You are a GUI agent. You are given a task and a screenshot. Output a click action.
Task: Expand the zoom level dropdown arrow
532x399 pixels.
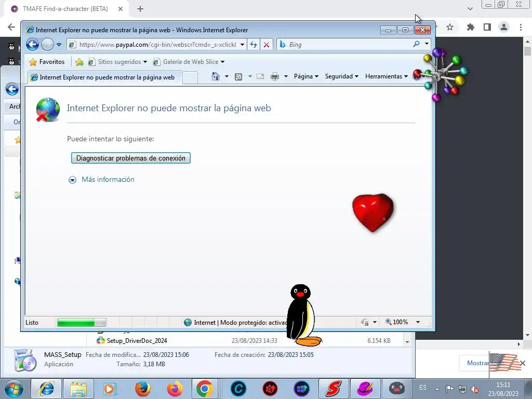(418, 322)
